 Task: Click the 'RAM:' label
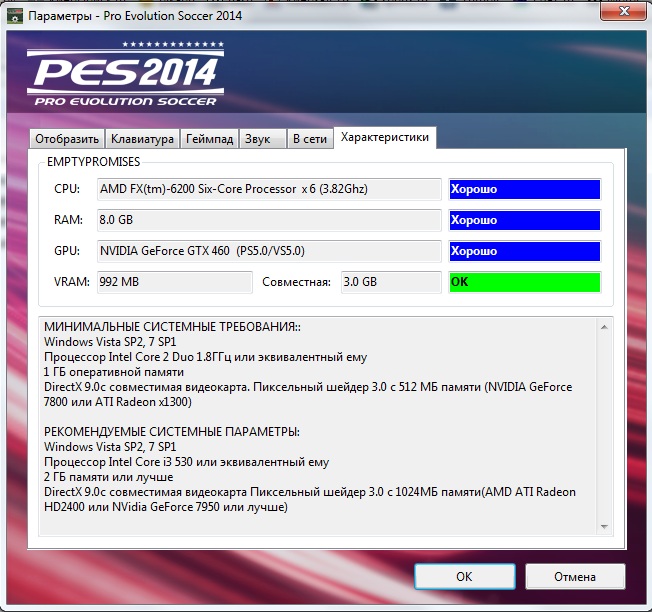pyautogui.click(x=68, y=220)
